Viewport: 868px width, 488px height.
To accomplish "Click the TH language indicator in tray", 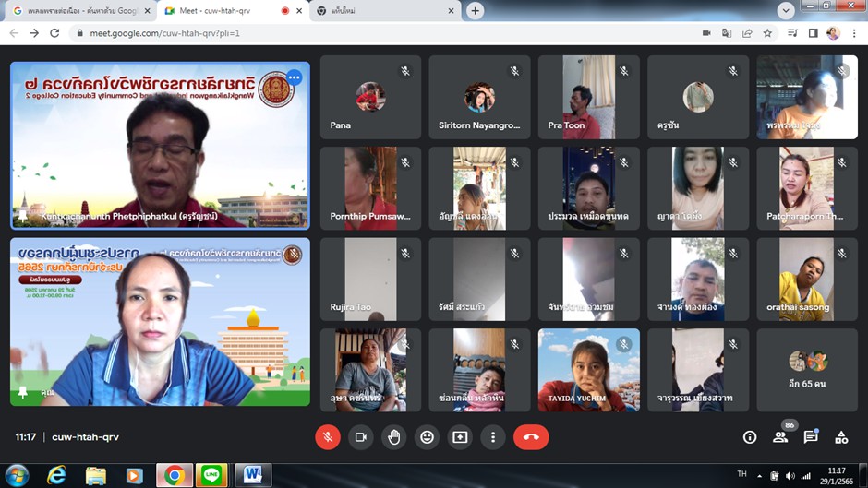I will click(x=741, y=474).
